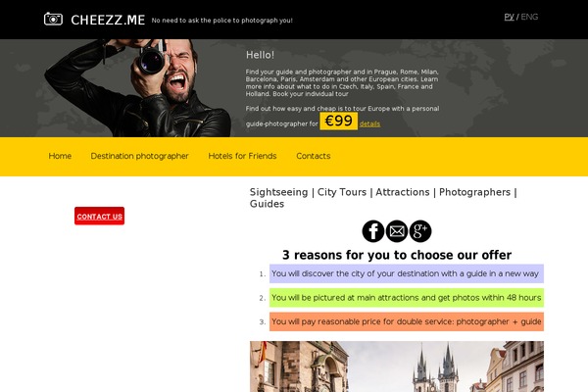Screen dimensions: 588x392
Task: Open the Facebook share icon
Action: click(373, 231)
